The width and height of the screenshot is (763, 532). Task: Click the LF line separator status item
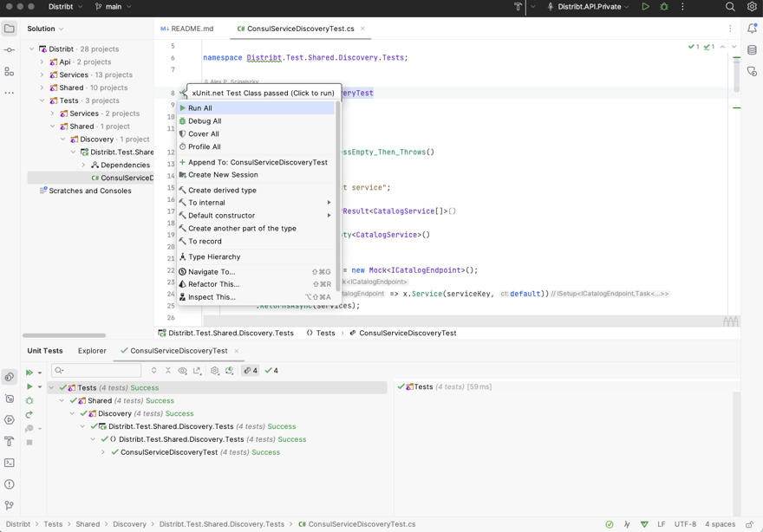click(661, 524)
